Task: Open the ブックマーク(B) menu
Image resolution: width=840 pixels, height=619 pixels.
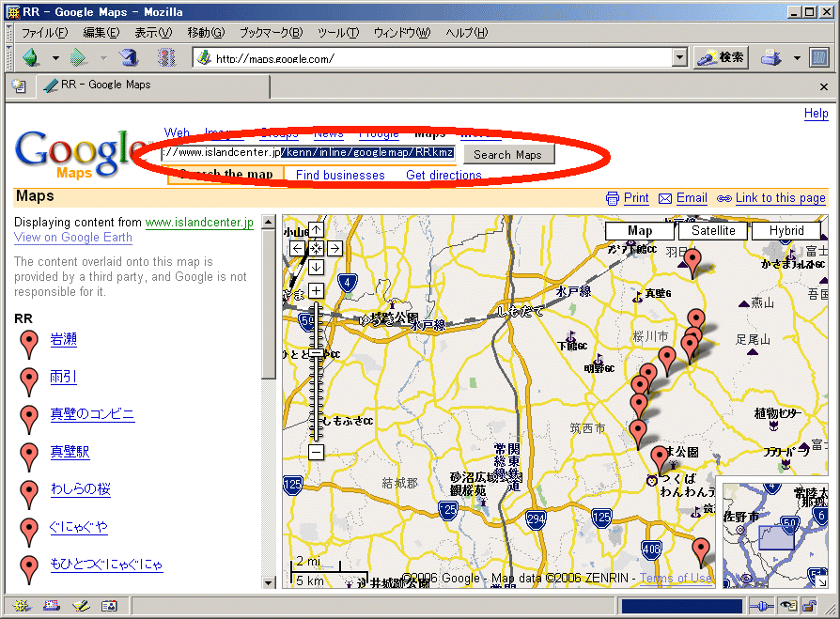Action: pos(271,33)
